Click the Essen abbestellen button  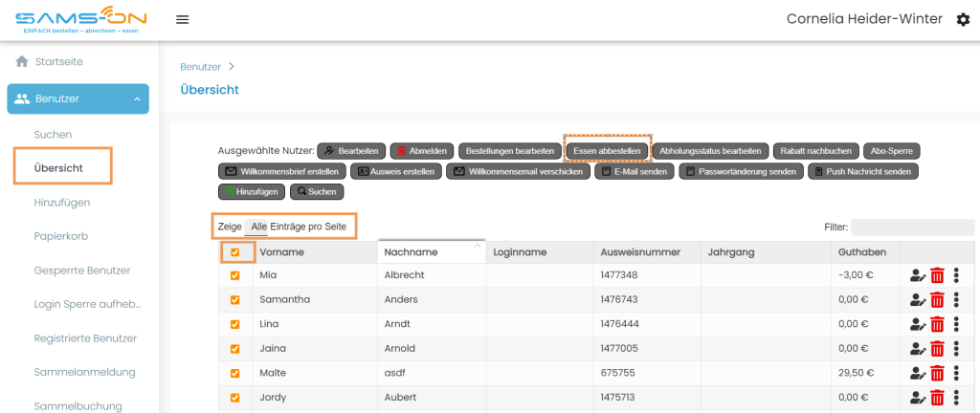pyautogui.click(x=607, y=151)
